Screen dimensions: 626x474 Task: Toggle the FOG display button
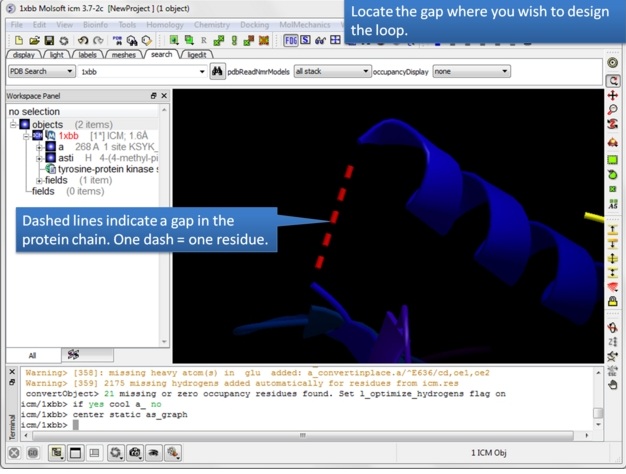click(x=290, y=41)
